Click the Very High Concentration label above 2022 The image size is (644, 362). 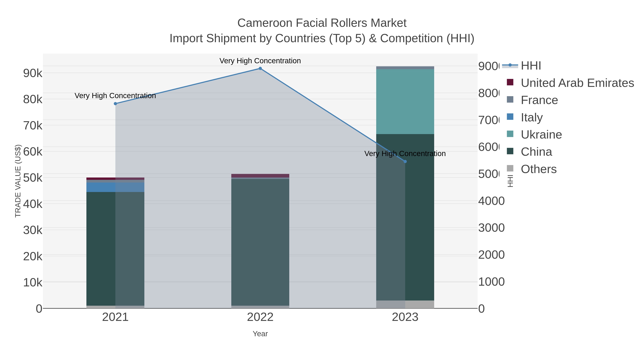point(260,61)
